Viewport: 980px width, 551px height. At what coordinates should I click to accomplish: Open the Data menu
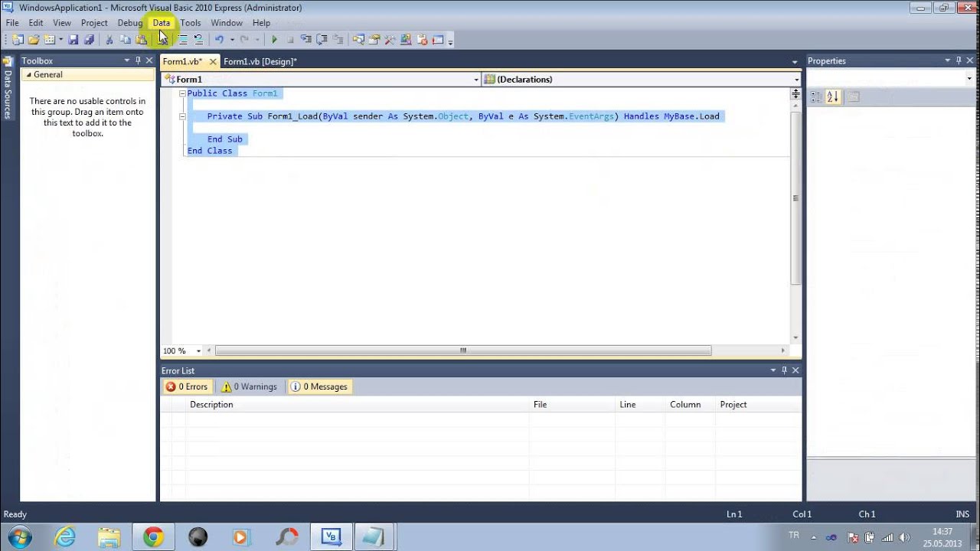coord(162,23)
